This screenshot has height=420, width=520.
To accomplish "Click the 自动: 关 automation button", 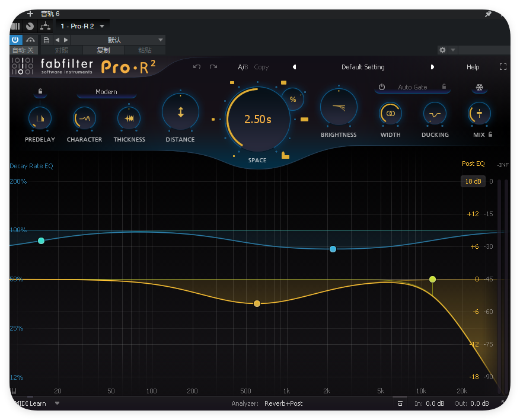I will pyautogui.click(x=23, y=50).
